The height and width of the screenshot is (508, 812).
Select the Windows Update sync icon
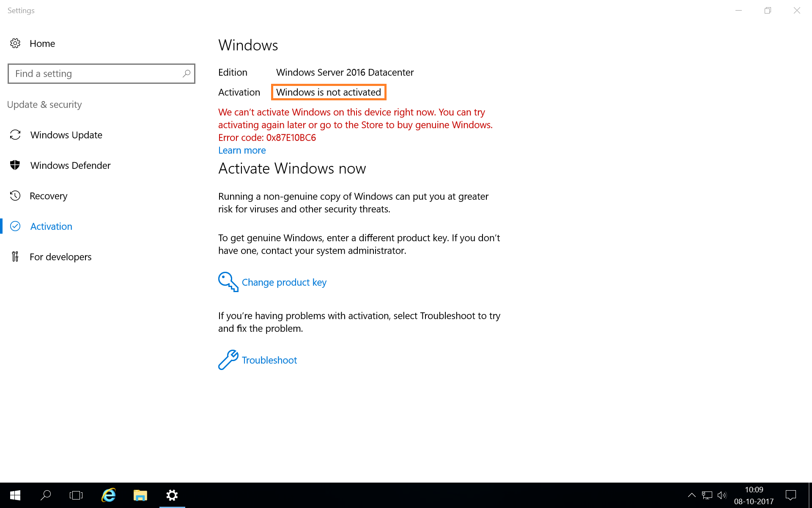pos(15,135)
